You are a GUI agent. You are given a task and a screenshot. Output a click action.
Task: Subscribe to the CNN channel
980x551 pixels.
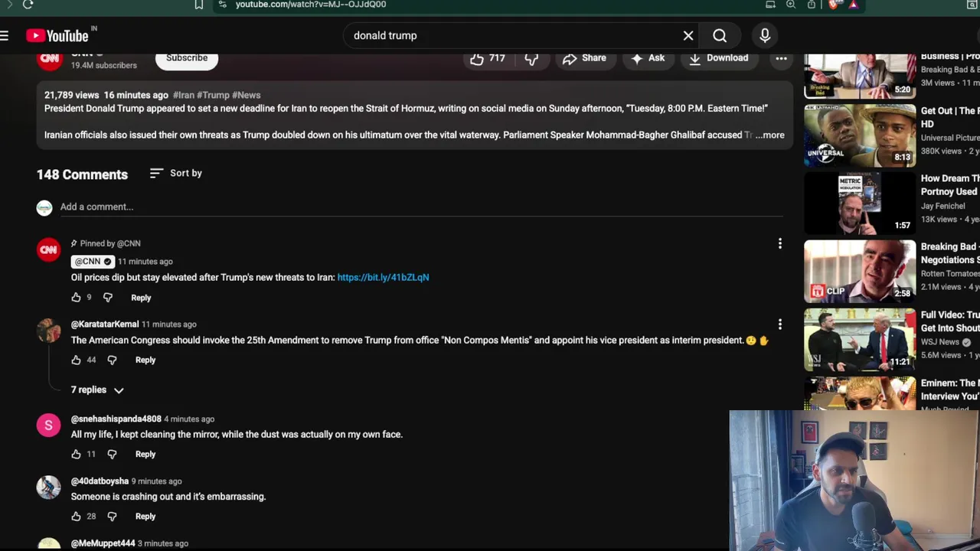click(187, 58)
